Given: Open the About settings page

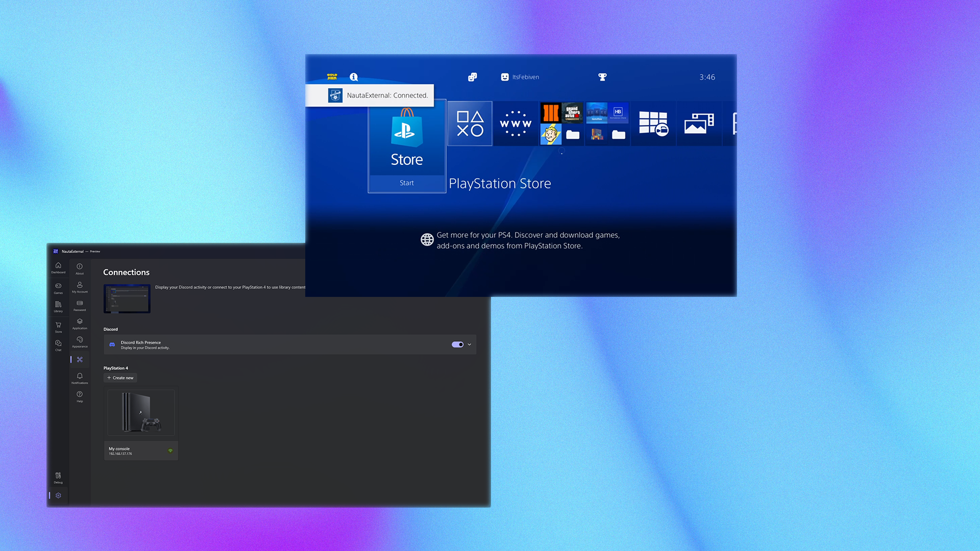Looking at the screenshot, I should [x=80, y=269].
